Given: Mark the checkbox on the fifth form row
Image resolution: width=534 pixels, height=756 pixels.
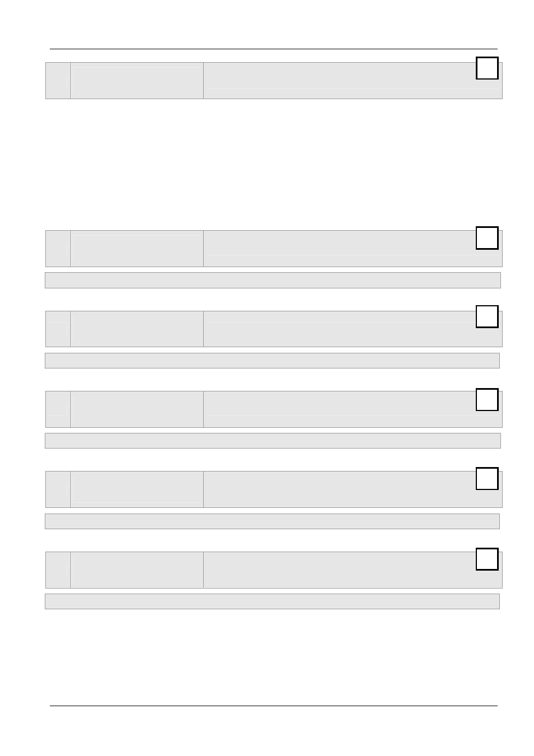Looking at the screenshot, I should (x=487, y=479).
